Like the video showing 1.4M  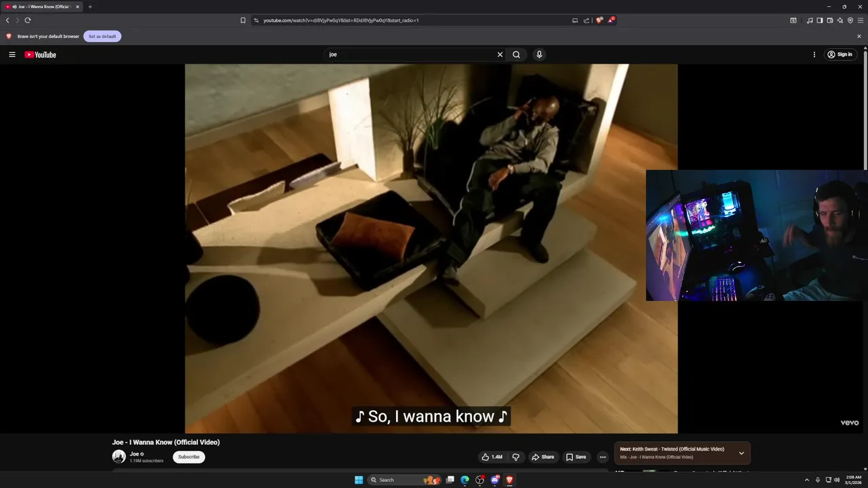492,457
